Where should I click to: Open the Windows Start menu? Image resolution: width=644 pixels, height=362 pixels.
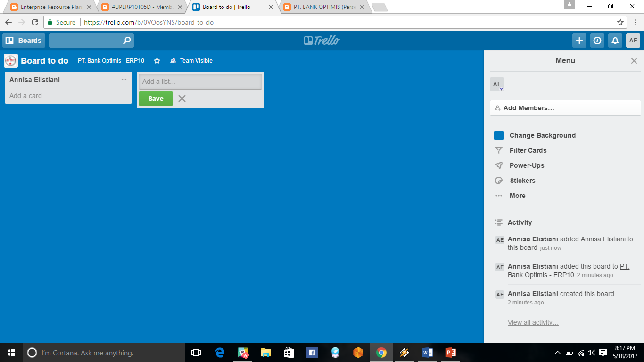(x=11, y=353)
